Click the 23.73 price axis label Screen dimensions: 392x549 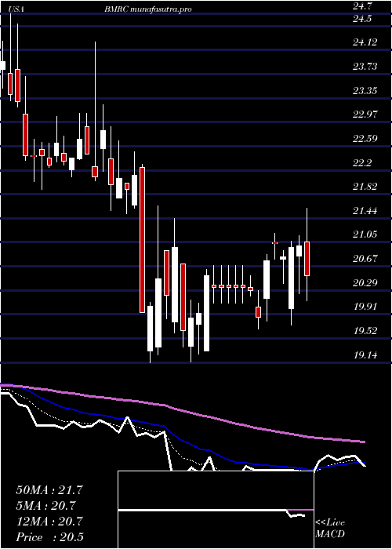pyautogui.click(x=365, y=66)
